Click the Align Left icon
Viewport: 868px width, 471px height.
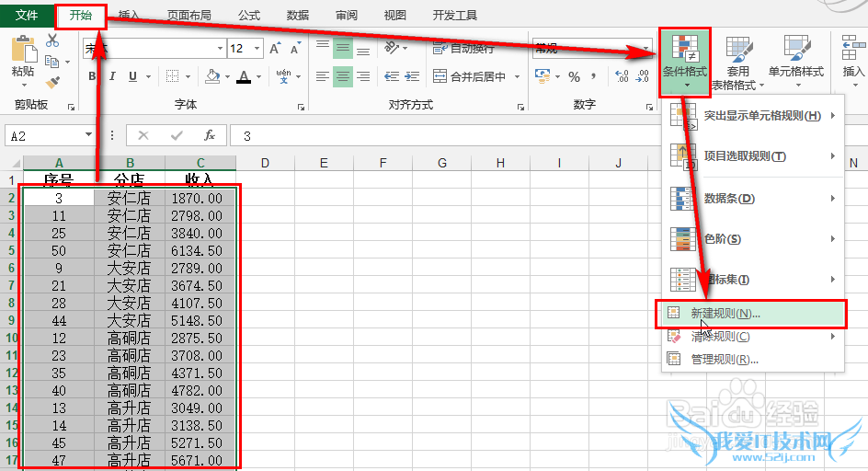(x=323, y=76)
